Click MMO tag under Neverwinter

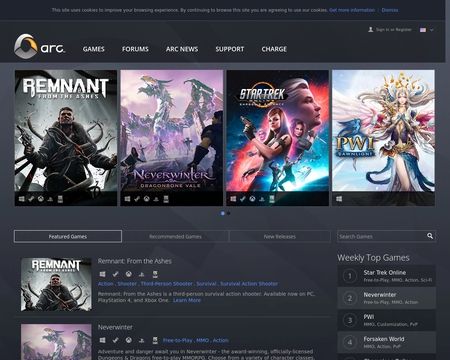tap(203, 340)
